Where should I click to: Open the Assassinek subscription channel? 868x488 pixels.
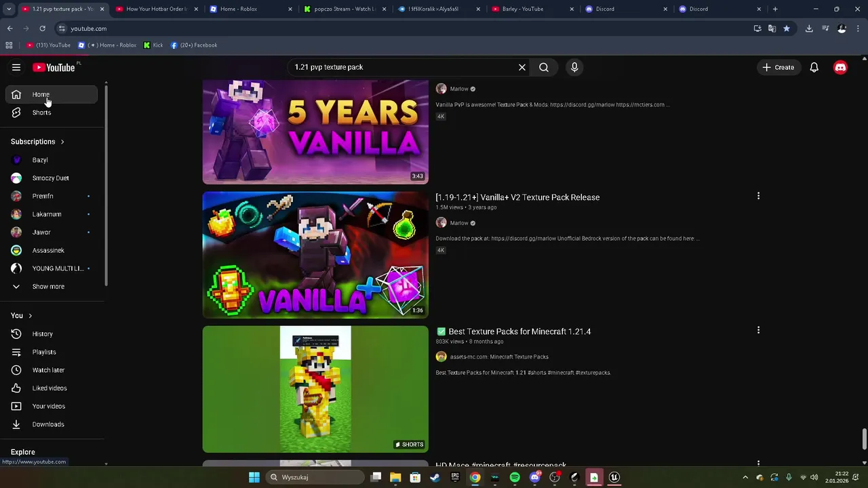[52, 250]
